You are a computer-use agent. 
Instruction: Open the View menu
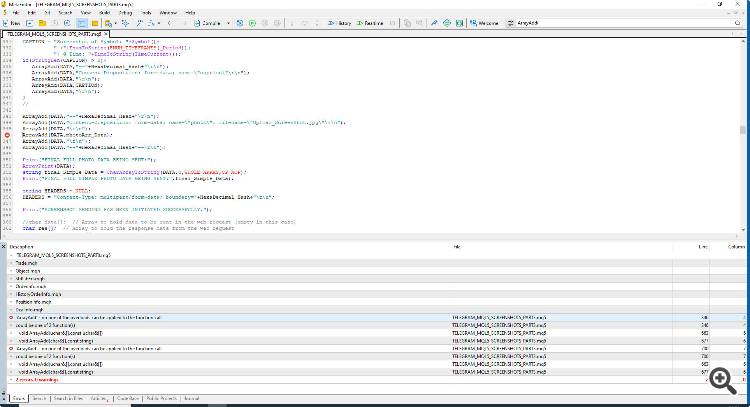pos(86,13)
